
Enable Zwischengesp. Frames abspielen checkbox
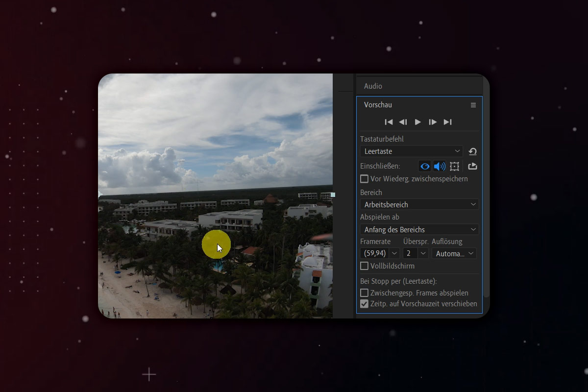pos(365,293)
